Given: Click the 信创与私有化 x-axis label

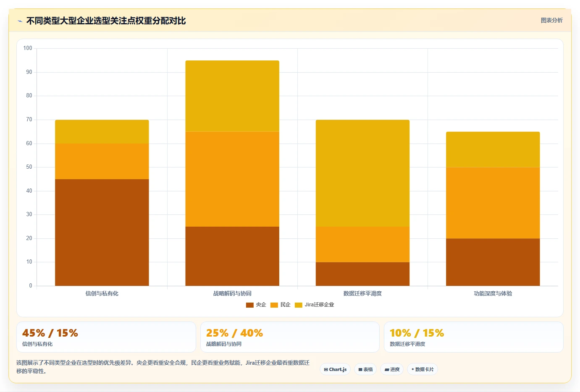Looking at the screenshot, I should pos(102,293).
